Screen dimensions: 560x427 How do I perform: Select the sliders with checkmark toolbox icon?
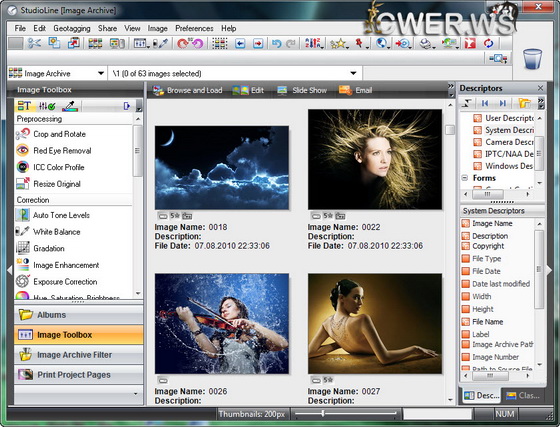[47, 106]
